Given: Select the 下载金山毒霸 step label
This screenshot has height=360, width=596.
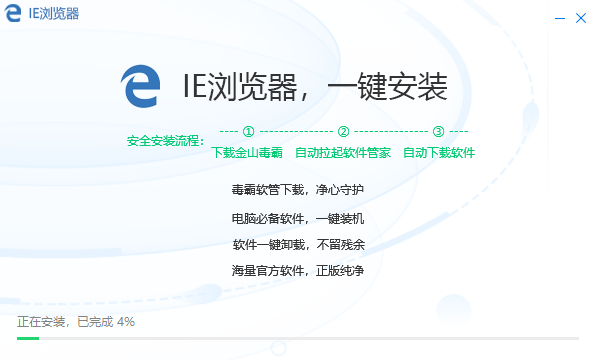Looking at the screenshot, I should [x=247, y=152].
